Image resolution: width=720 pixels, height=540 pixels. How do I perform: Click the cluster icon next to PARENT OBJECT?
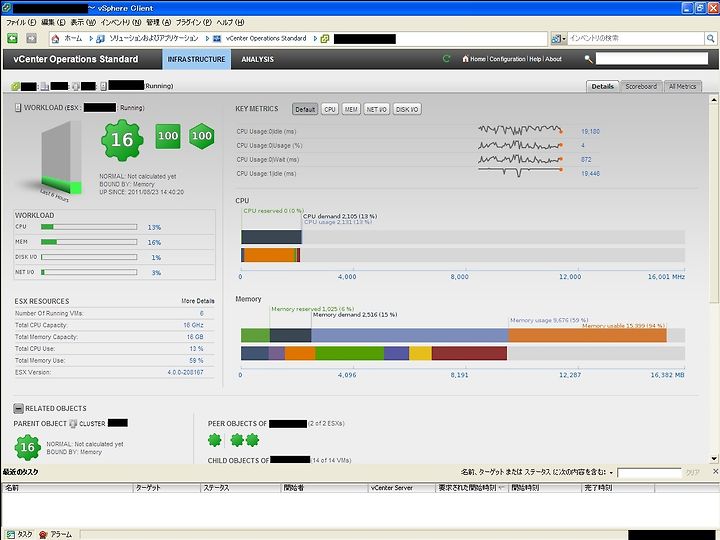[73, 423]
